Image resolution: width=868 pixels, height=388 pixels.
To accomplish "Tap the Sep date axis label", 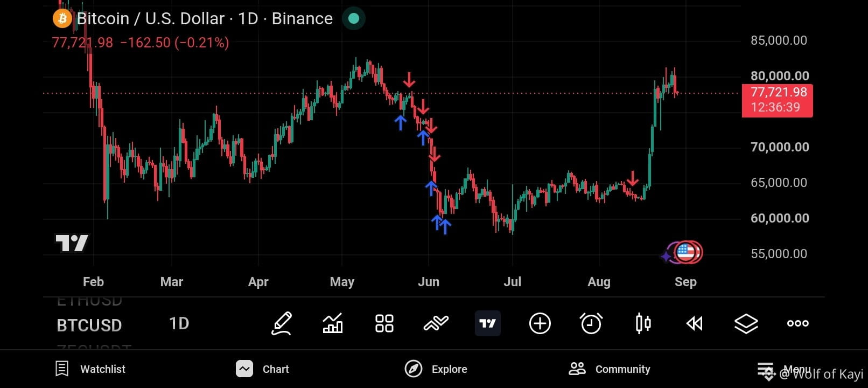I will (685, 282).
